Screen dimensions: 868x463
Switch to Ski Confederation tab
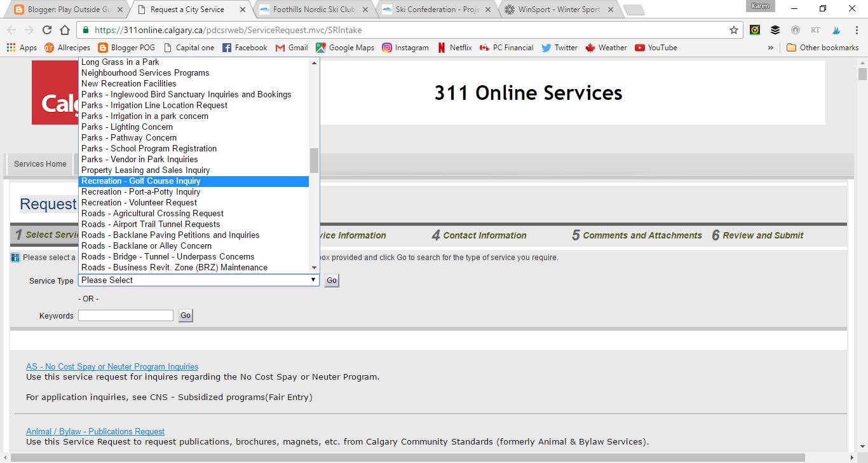(x=437, y=10)
